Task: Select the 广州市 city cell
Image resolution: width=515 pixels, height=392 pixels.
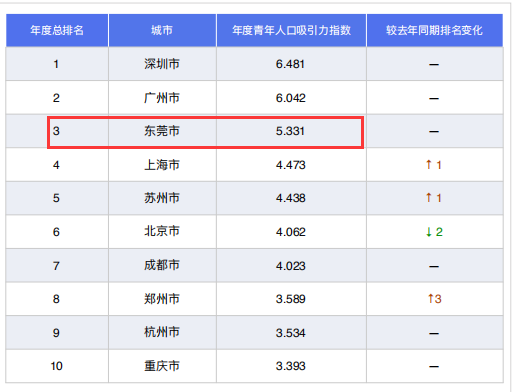Action: [x=162, y=98]
